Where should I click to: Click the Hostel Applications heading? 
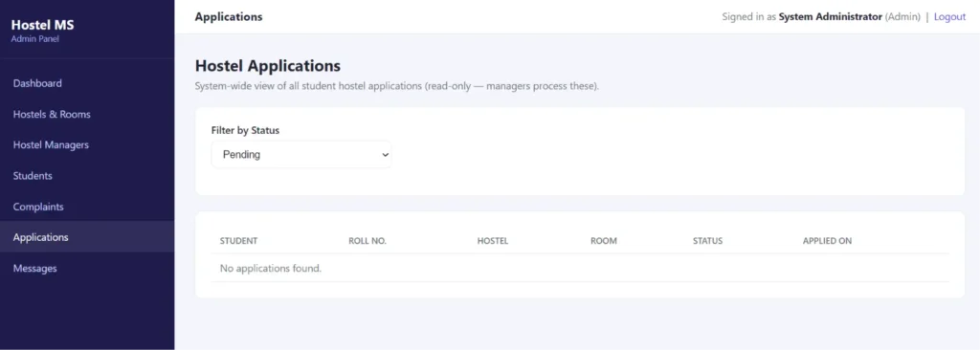point(268,66)
